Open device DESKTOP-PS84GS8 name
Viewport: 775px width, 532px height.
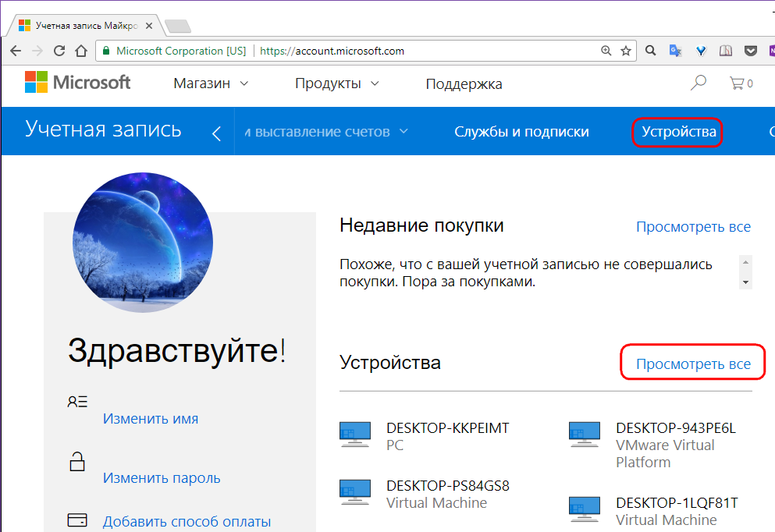click(448, 486)
